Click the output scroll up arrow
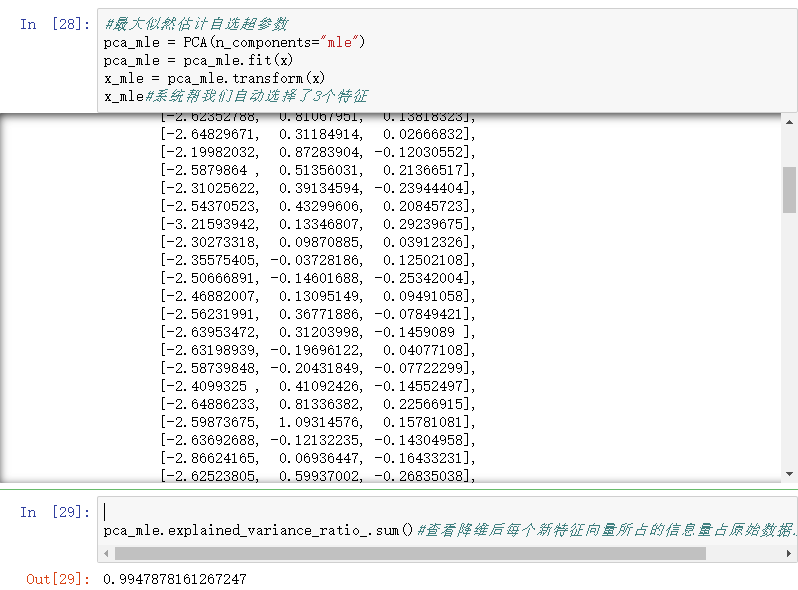Screen dimensions: 798x590 pyautogui.click(x=789, y=122)
